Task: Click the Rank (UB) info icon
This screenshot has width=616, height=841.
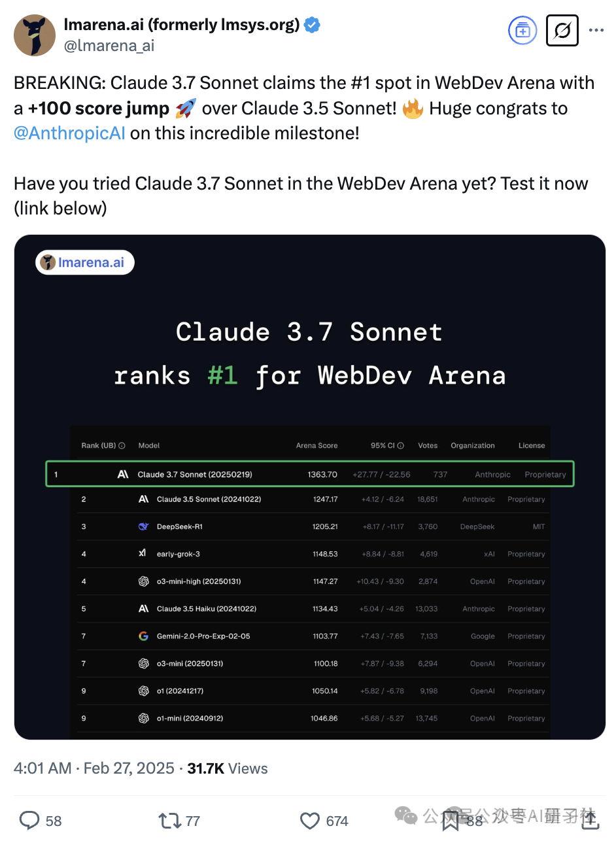Action: 122,445
